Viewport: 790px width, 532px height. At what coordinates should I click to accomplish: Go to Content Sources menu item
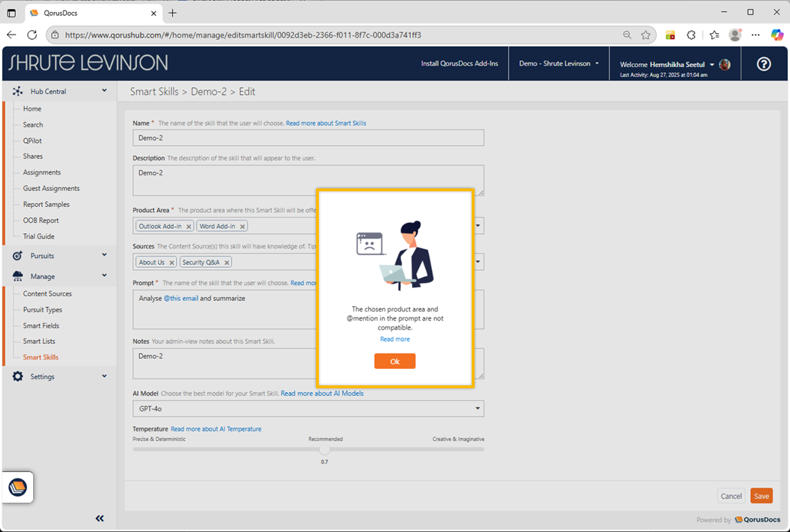coord(47,293)
